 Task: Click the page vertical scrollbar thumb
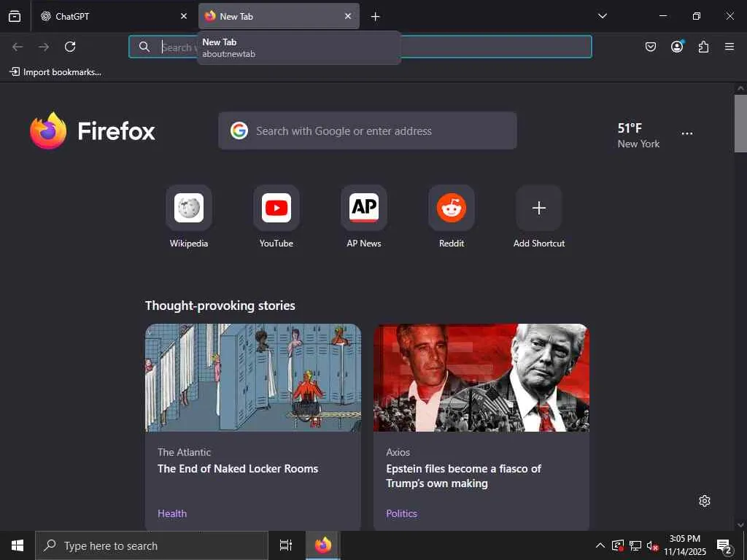[740, 123]
